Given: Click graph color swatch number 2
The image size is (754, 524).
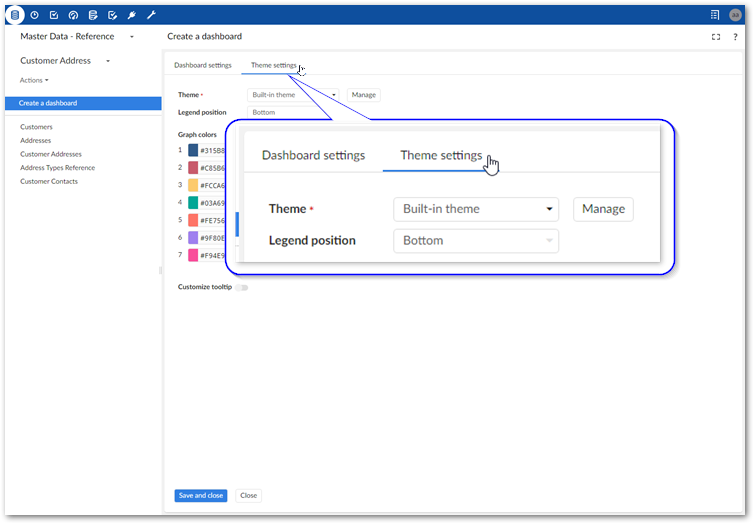Looking at the screenshot, I should coord(193,168).
